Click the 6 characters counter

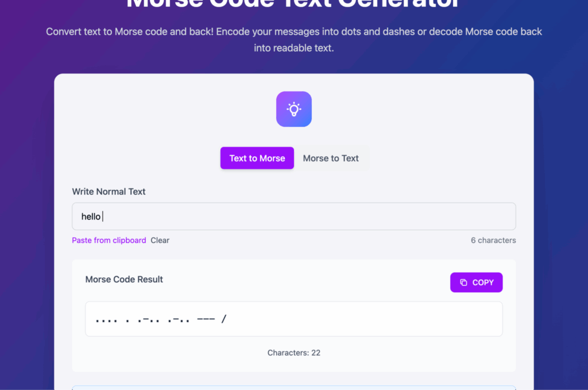click(x=493, y=240)
